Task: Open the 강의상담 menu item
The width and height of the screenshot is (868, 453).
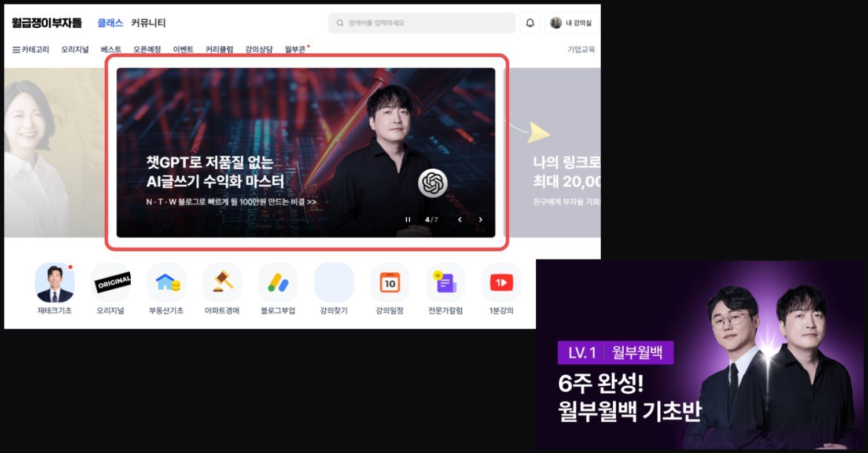Action: click(x=259, y=50)
